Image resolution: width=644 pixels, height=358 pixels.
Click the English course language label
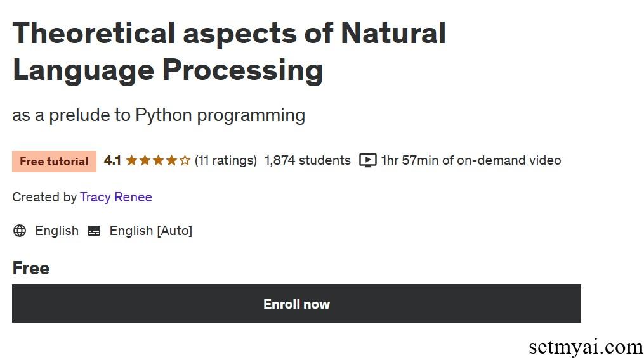pos(56,231)
